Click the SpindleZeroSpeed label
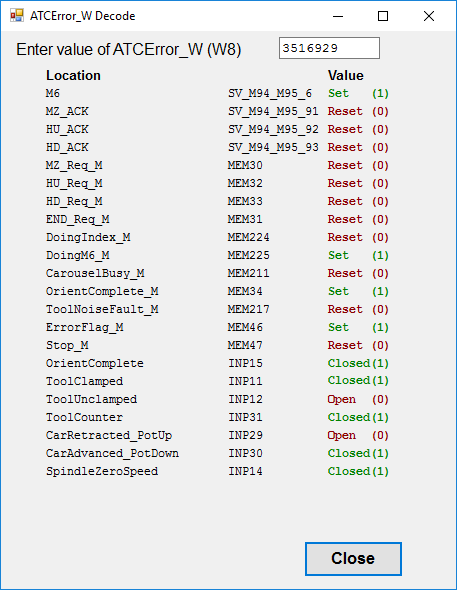 click(x=102, y=471)
